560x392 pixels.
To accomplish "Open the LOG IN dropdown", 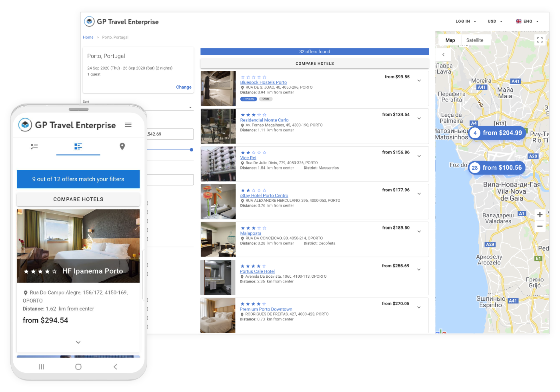I will [x=466, y=22].
